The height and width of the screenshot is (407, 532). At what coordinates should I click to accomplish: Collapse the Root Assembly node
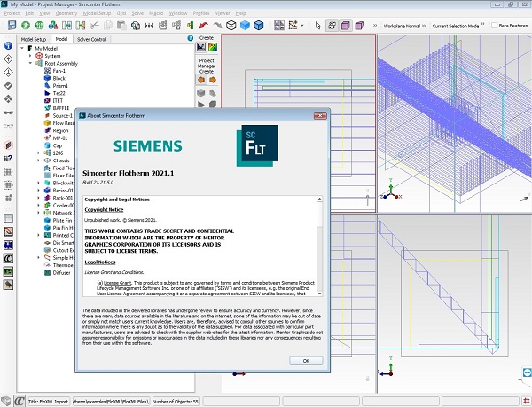coord(29,63)
